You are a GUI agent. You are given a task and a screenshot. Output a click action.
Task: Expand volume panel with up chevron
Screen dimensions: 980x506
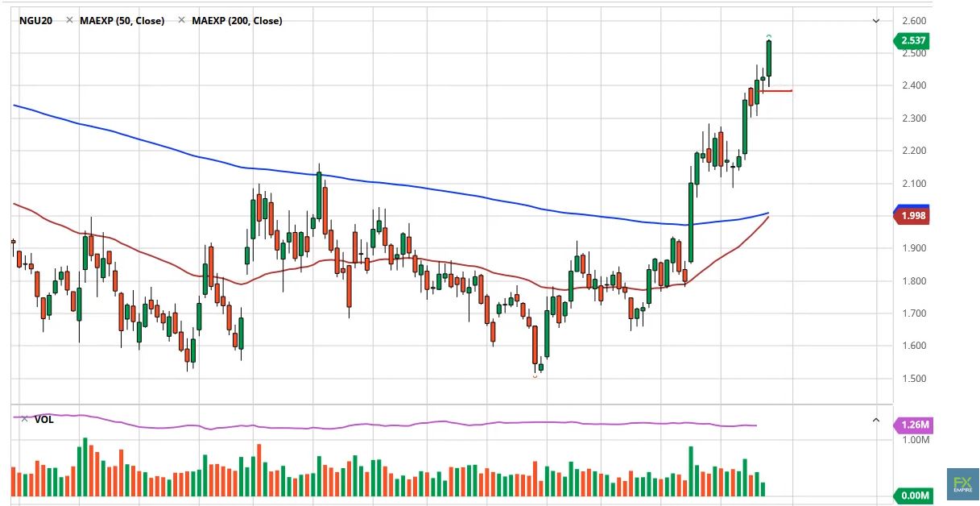click(x=876, y=420)
